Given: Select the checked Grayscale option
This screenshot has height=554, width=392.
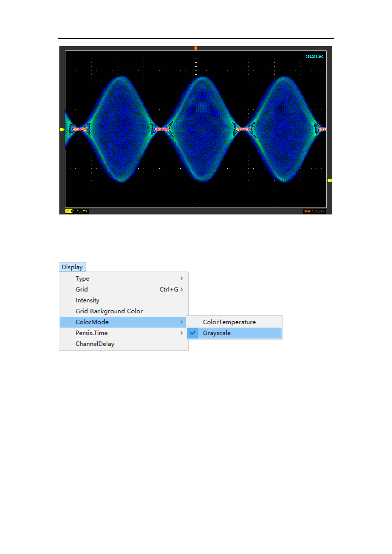Looking at the screenshot, I should coord(234,333).
